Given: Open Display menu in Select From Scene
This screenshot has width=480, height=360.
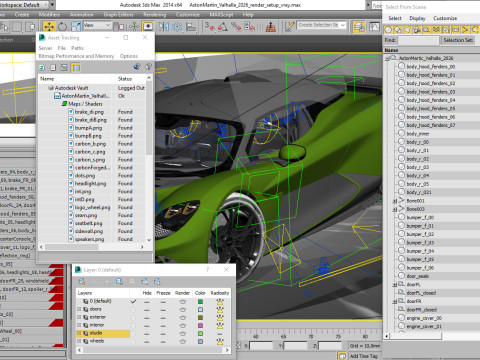Looking at the screenshot, I should [x=417, y=18].
